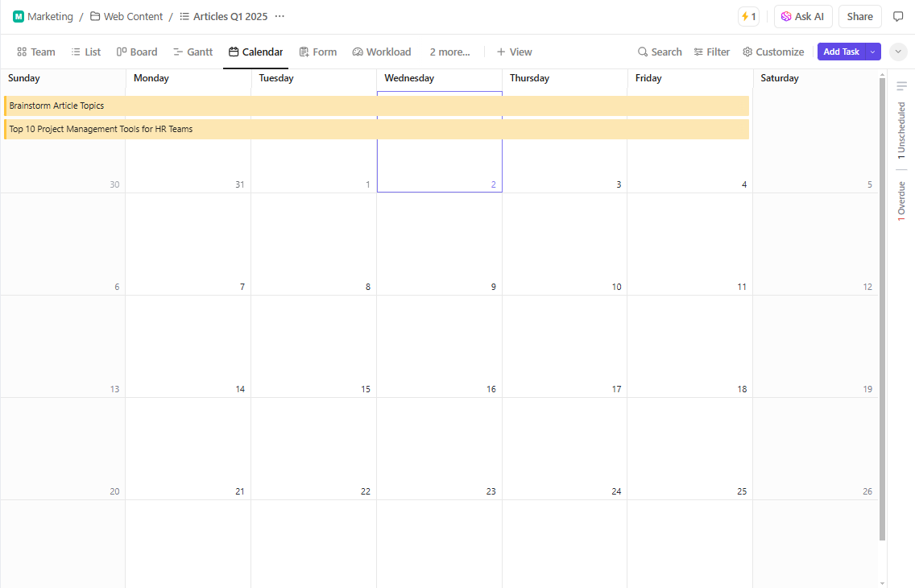Click the automations lightning bolt button
The height and width of the screenshot is (588, 915).
tap(749, 17)
